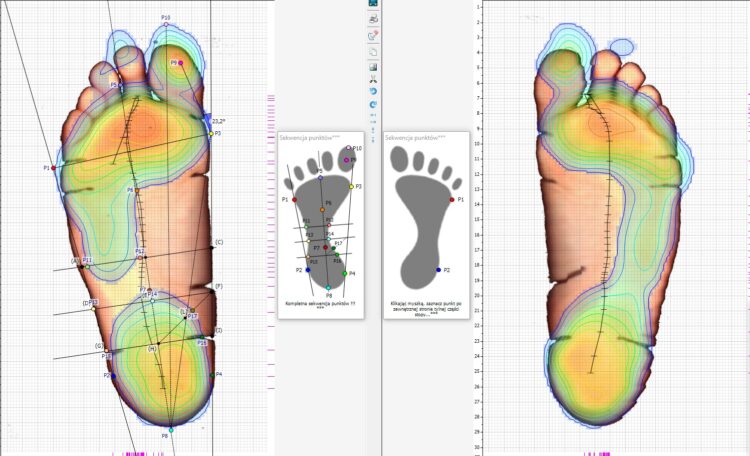
Task: Select yellow point P3 on left foot scan
Action: [x=211, y=134]
